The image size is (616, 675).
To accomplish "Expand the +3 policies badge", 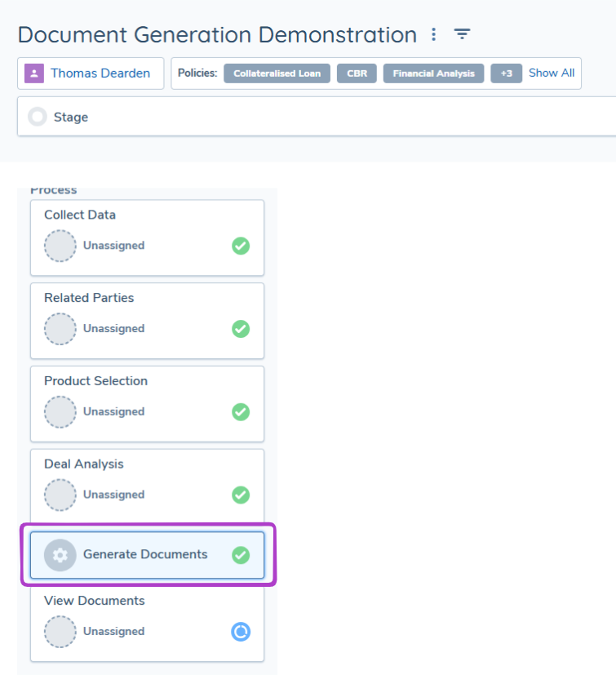I will [x=506, y=73].
